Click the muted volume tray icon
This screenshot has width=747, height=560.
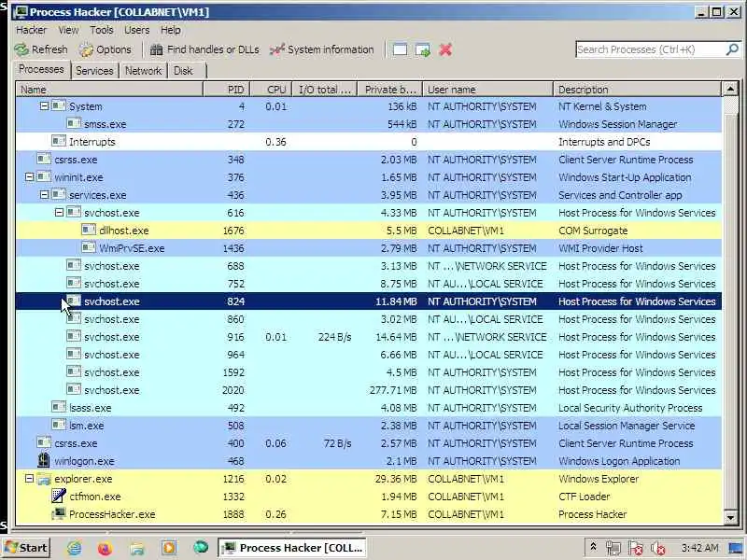[658, 548]
